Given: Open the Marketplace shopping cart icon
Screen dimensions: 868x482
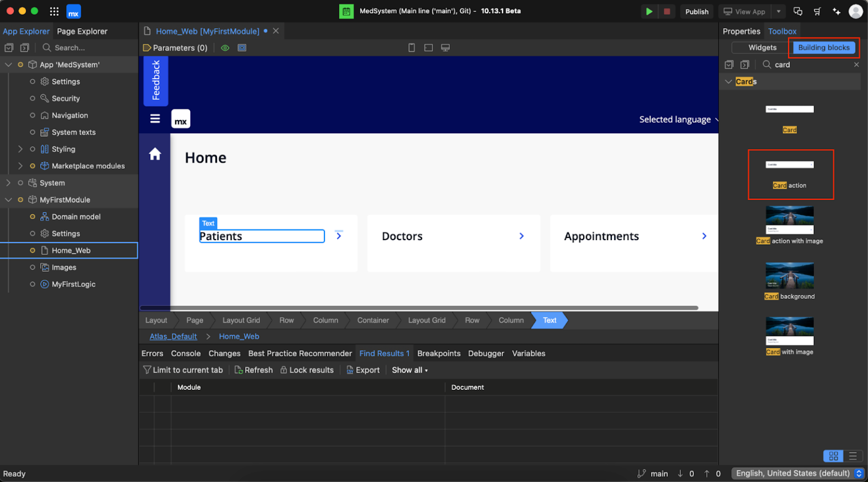Looking at the screenshot, I should pyautogui.click(x=817, y=11).
